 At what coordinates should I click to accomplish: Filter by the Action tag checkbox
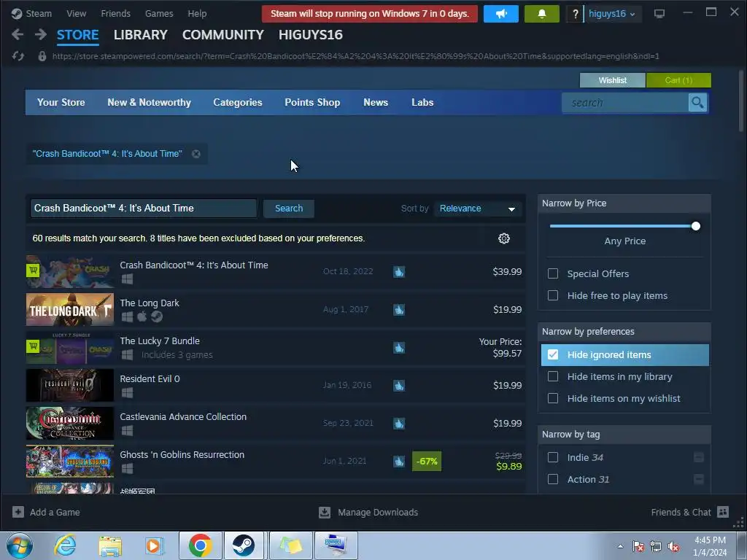[553, 480]
